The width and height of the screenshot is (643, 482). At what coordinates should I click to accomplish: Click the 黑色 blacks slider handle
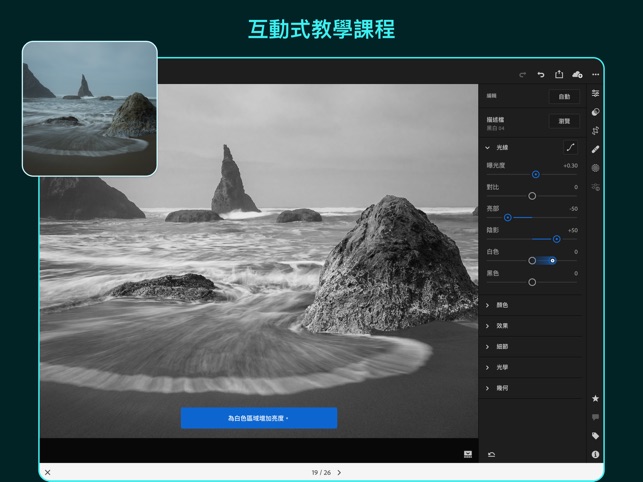532,282
